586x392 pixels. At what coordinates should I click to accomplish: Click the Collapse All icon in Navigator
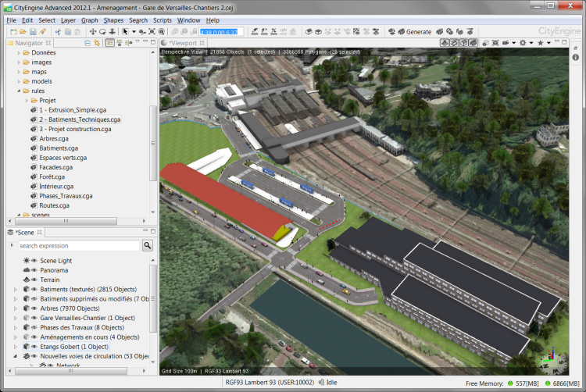coord(88,43)
